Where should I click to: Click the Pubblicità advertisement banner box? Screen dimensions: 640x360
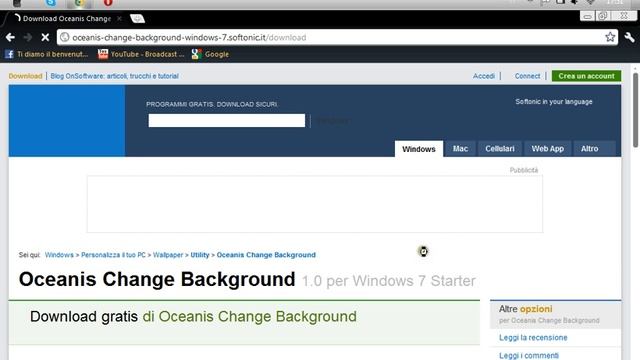315,204
